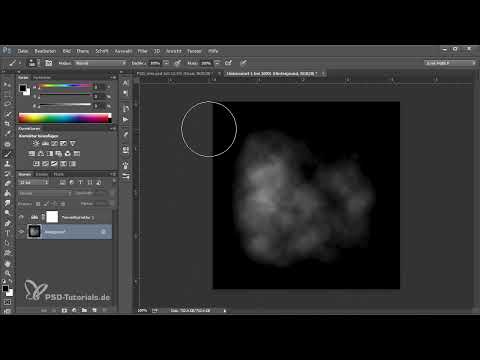480x360 pixels.
Task: Select the Quick Selection tool
Action: click(7, 114)
